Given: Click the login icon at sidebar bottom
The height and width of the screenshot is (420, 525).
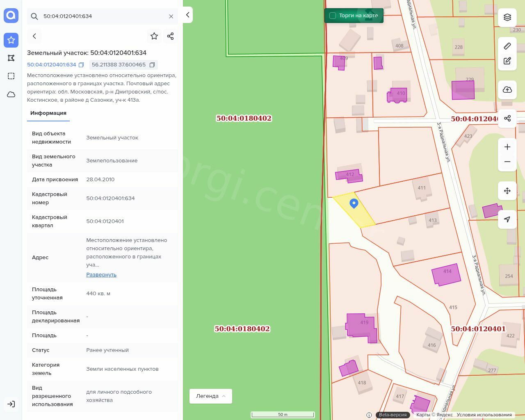Looking at the screenshot, I should [x=11, y=404].
